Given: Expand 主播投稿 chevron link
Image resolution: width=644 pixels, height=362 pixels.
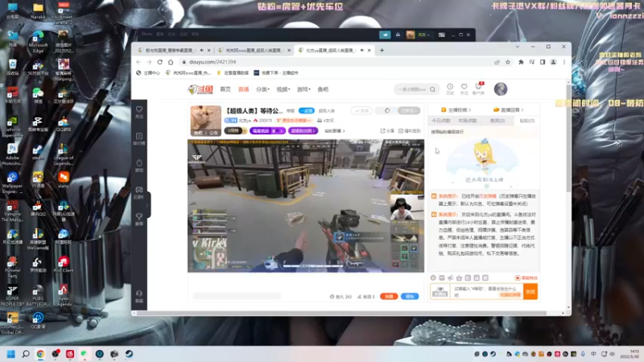Looking at the screenshot, I should (x=456, y=110).
